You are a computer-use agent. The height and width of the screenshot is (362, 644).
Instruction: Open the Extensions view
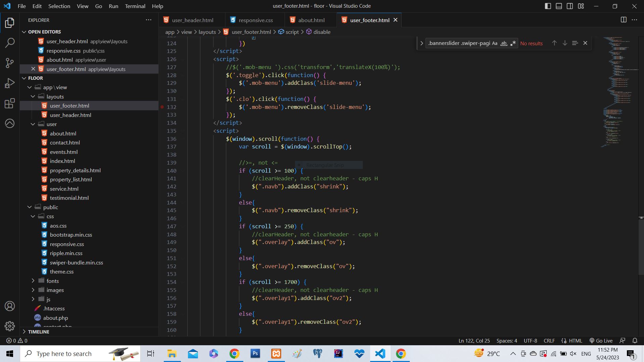tap(10, 103)
